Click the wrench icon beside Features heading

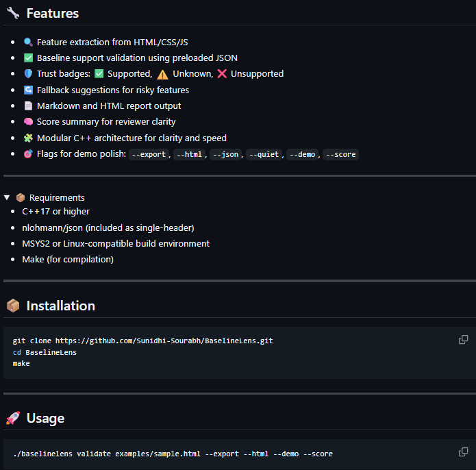point(13,13)
